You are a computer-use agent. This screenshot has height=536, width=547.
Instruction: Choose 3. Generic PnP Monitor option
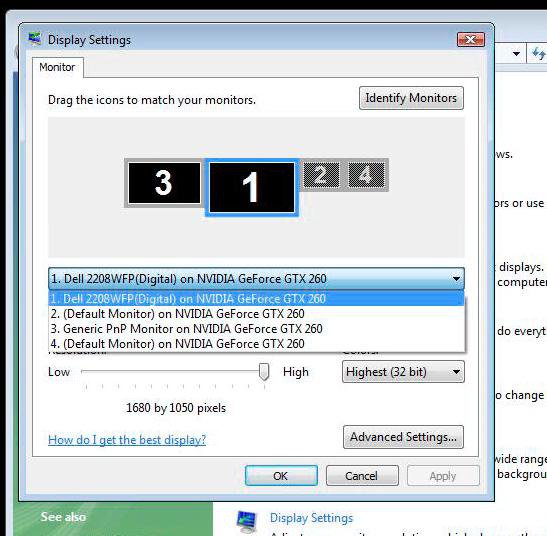tap(256, 329)
